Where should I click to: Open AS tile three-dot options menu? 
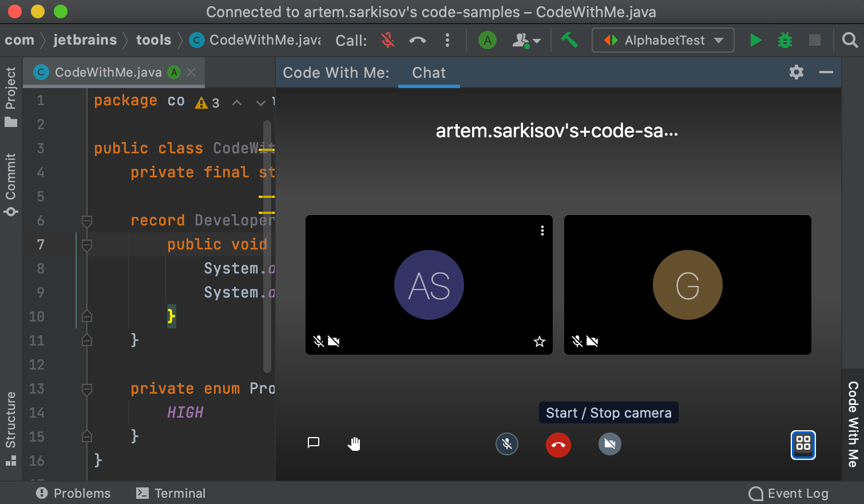(542, 231)
